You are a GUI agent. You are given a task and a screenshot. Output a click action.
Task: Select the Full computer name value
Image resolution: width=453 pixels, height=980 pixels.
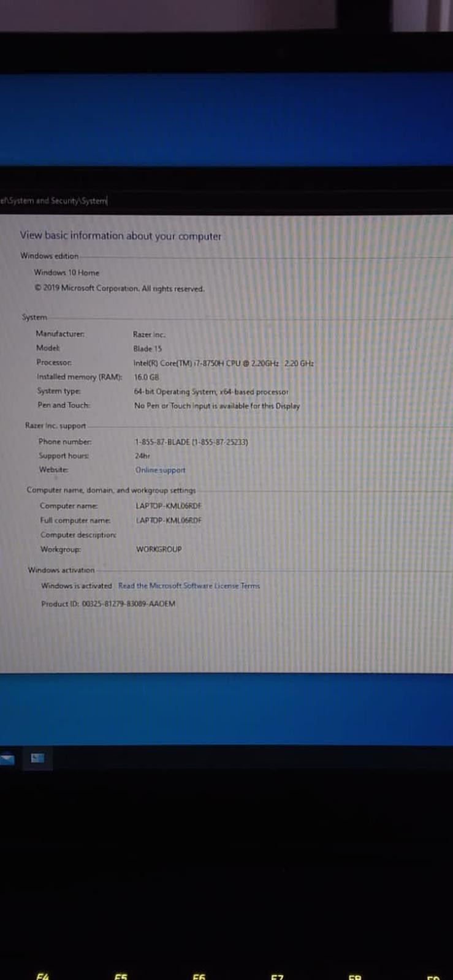169,521
